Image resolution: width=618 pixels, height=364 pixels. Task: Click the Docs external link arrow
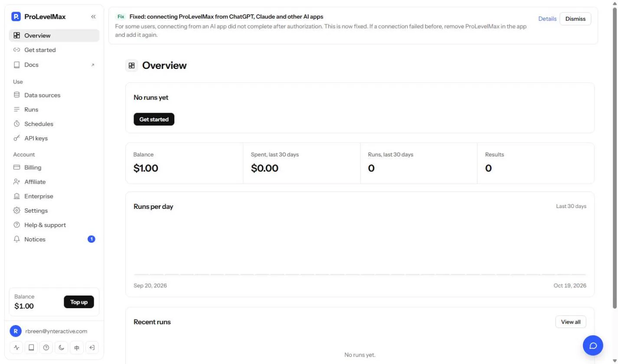[x=92, y=65]
